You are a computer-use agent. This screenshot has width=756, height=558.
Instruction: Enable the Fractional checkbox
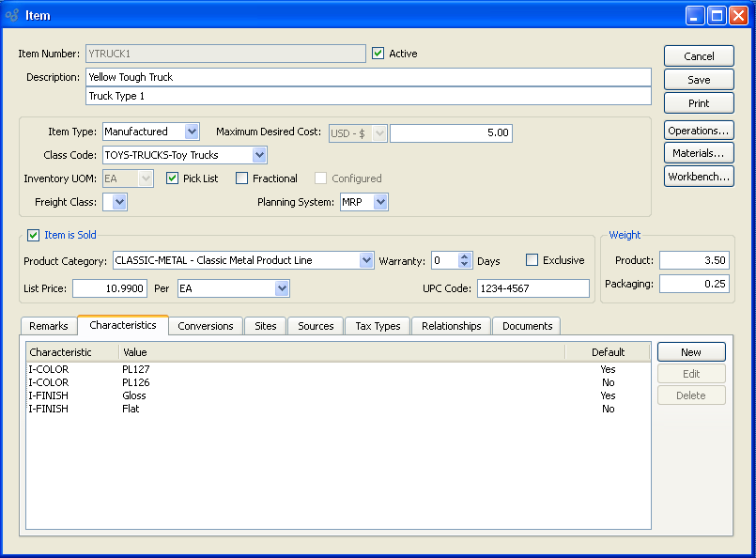click(242, 178)
